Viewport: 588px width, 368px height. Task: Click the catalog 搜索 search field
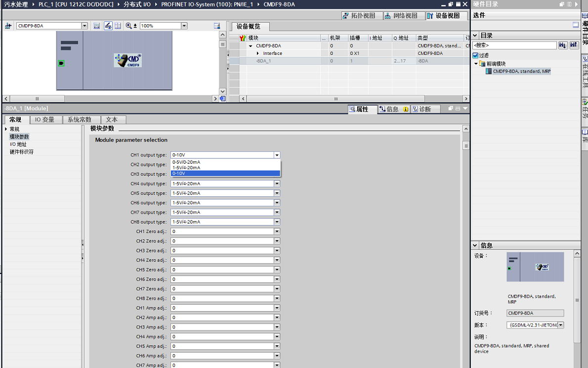click(x=514, y=45)
